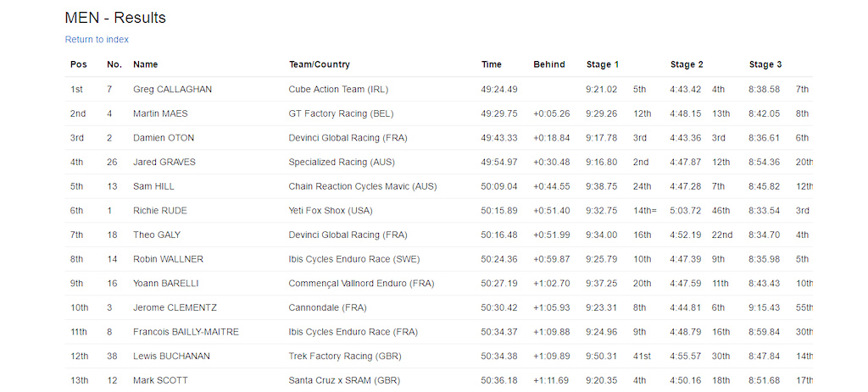The height and width of the screenshot is (392, 868).
Task: Select the Yoann BARELLI name cell
Action: [x=165, y=284]
